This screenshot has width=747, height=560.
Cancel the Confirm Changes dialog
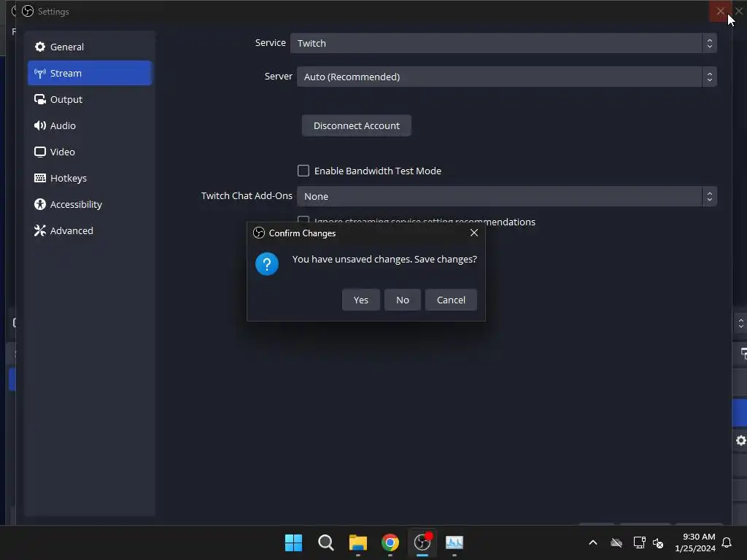pyautogui.click(x=451, y=300)
